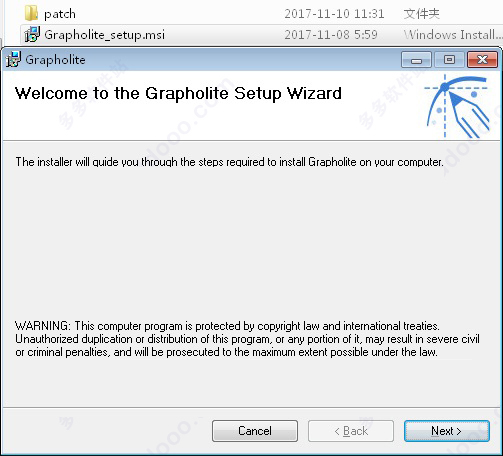Viewport: 503px width, 456px height.
Task: Click the Grapholite title bar text
Action: pos(55,60)
